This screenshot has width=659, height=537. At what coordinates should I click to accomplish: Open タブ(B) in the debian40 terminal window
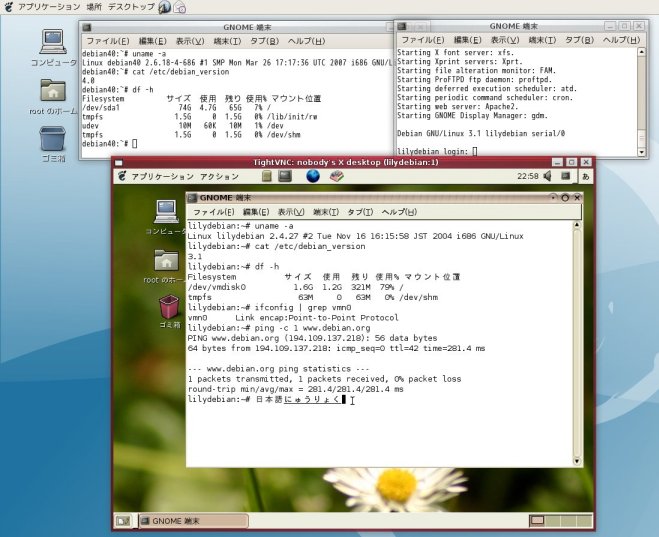pyautogui.click(x=264, y=41)
